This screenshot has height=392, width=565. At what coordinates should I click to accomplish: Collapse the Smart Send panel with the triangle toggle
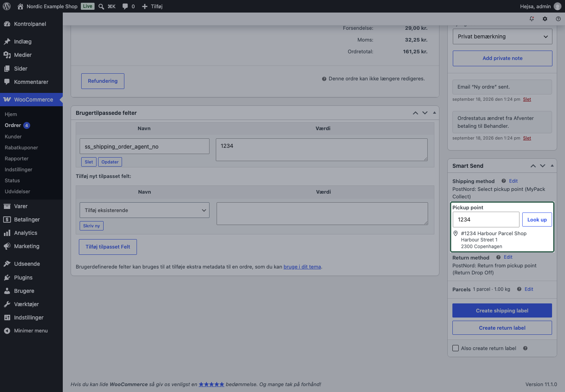[552, 166]
